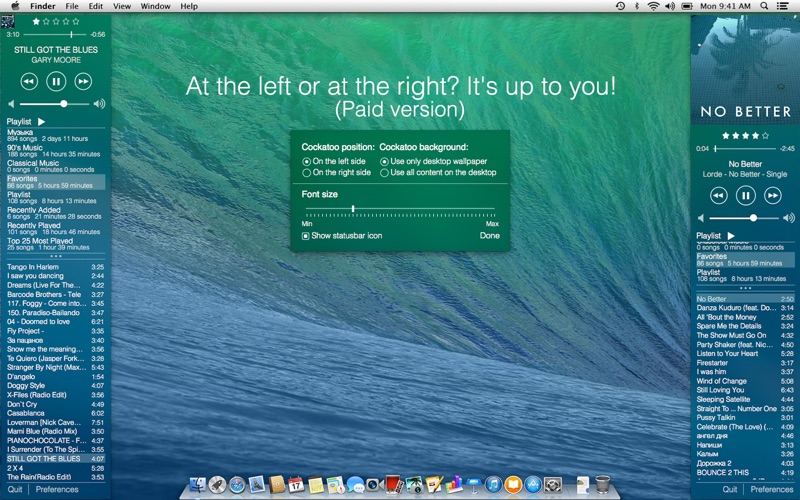Image resolution: width=800 pixels, height=500 pixels.
Task: Toggle the 'Show statusbar icon' checkbox
Action: (x=306, y=236)
